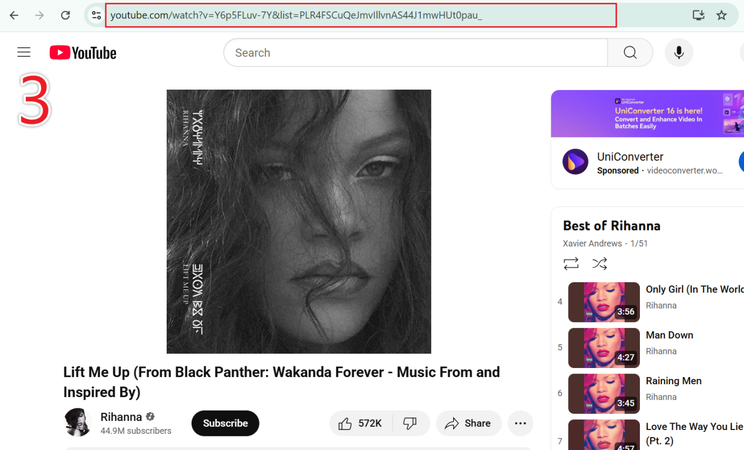
Task: Click the Lift Me Up video title text
Action: (281, 382)
